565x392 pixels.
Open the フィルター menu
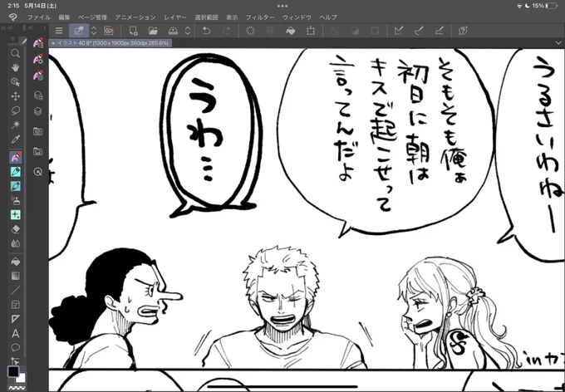pos(260,17)
